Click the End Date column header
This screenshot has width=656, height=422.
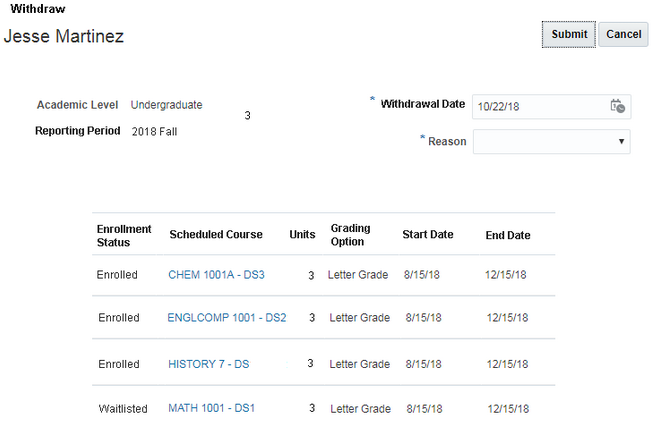pyautogui.click(x=508, y=235)
